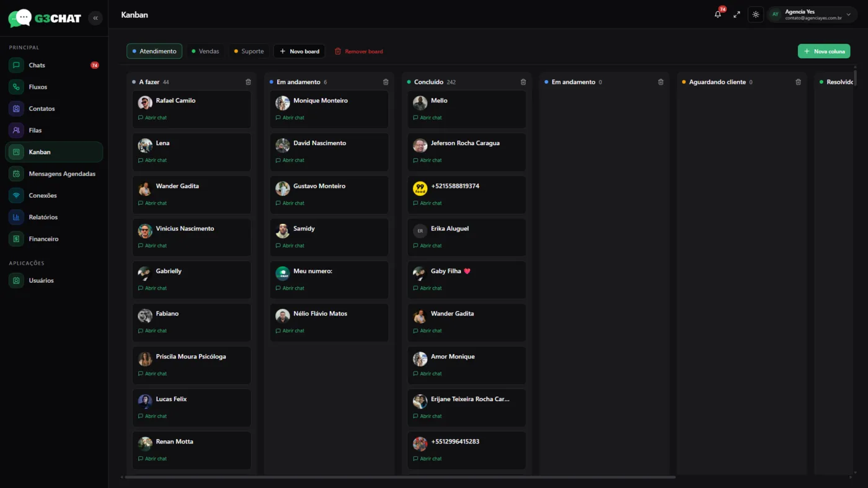868x488 pixels.
Task: Click Abrir chat under David Nascimento
Action: click(290, 160)
